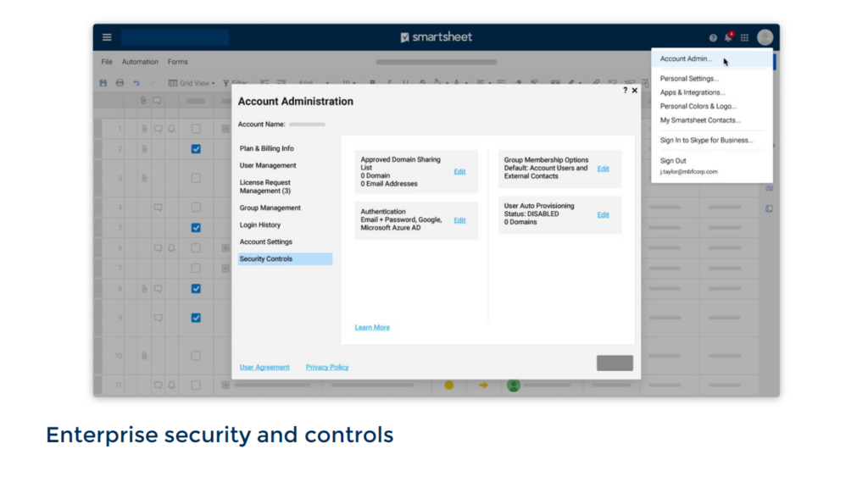Choose Personal Settings from account menu
Screen dimensions: 868x488
(689, 79)
